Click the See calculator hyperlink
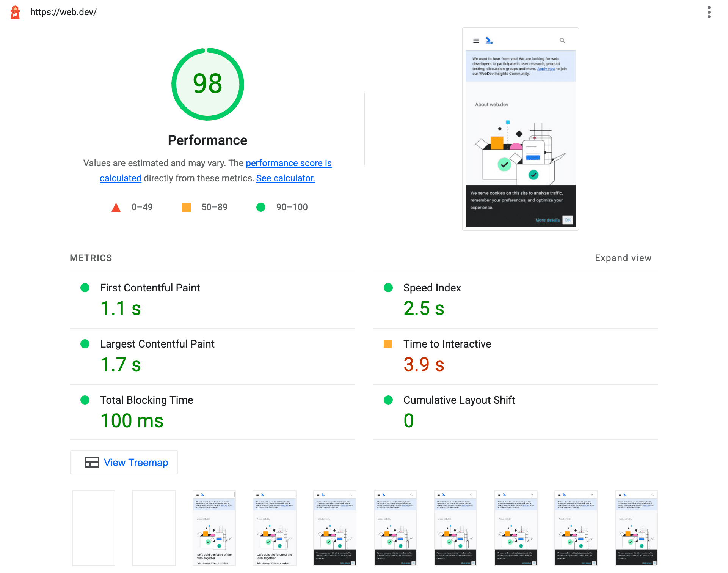728x573 pixels. point(286,178)
